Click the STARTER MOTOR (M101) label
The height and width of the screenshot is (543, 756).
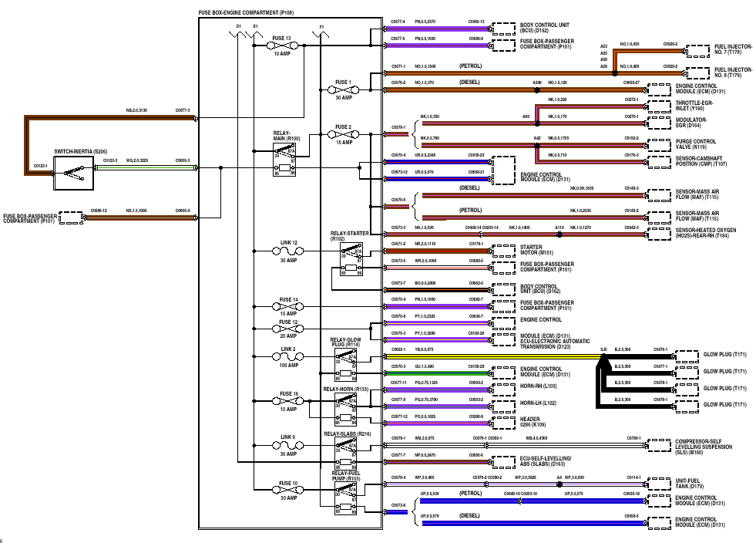536,250
